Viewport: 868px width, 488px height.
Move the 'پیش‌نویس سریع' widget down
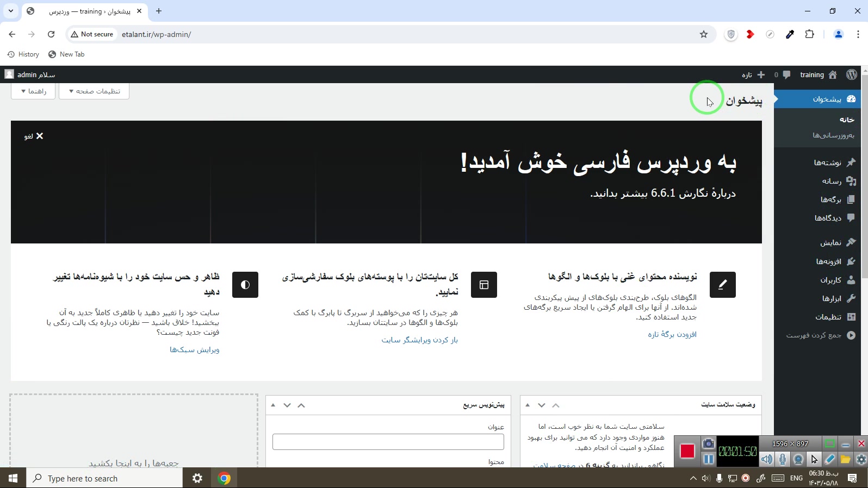point(287,405)
